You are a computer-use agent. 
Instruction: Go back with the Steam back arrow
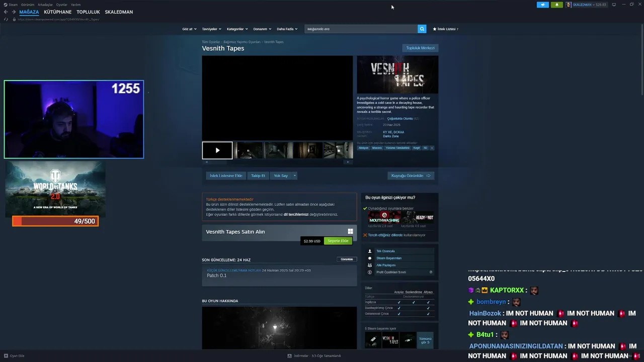click(x=6, y=12)
